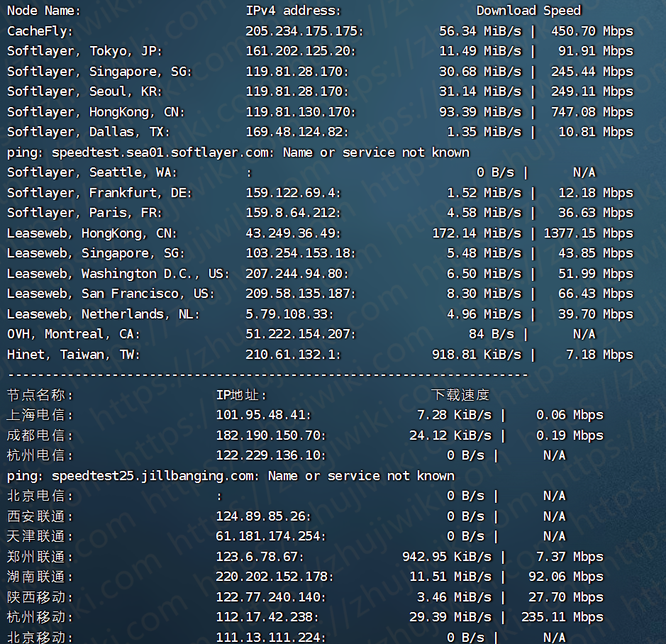Click the '郑州联通:' row label

pos(40,557)
